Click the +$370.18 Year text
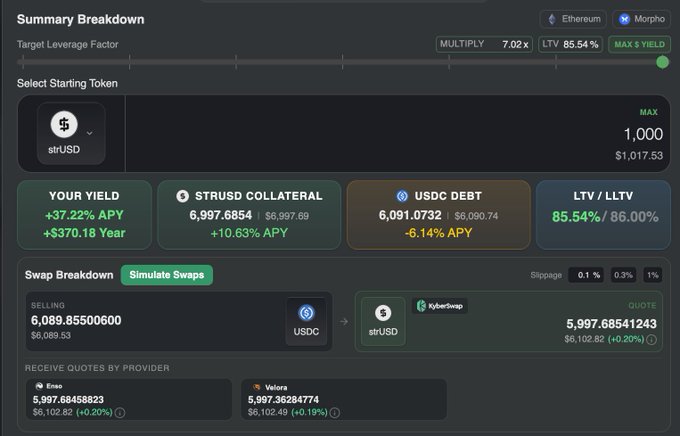Viewport: 680px width, 436px height. (84, 233)
